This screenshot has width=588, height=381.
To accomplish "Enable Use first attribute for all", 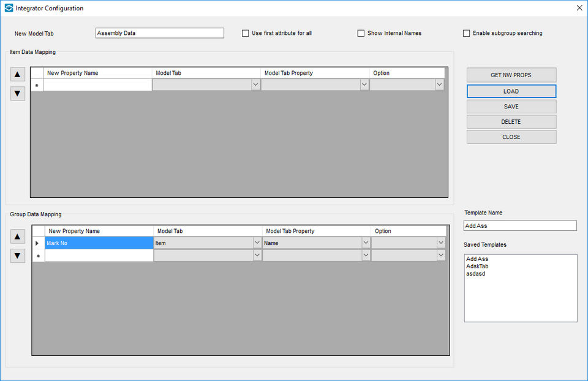I will click(246, 33).
